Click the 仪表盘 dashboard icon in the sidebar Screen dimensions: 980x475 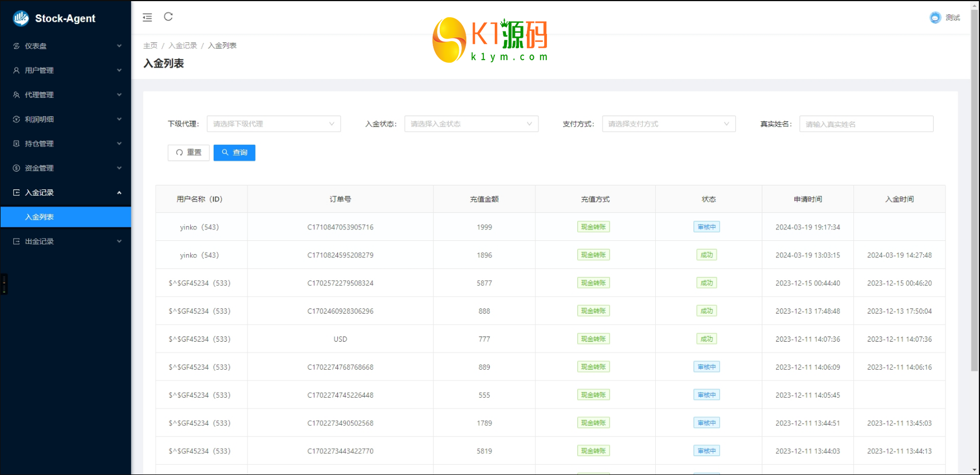17,46
